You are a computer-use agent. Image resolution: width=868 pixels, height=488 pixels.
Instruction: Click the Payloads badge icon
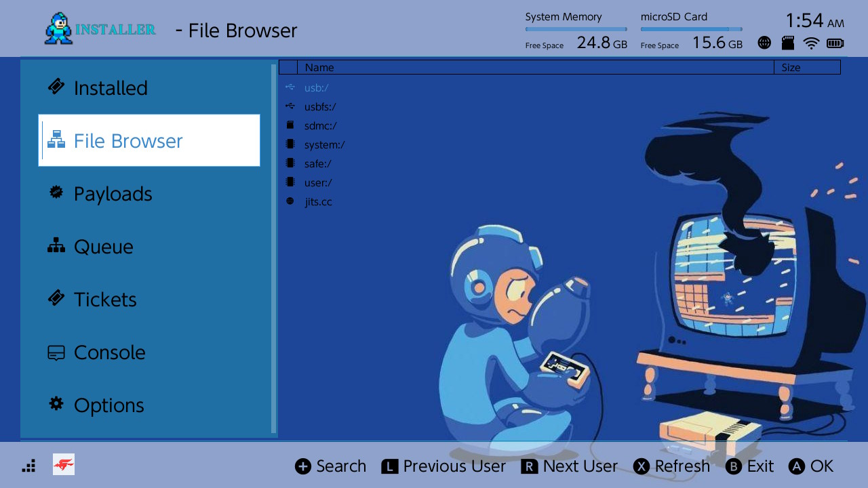point(56,192)
